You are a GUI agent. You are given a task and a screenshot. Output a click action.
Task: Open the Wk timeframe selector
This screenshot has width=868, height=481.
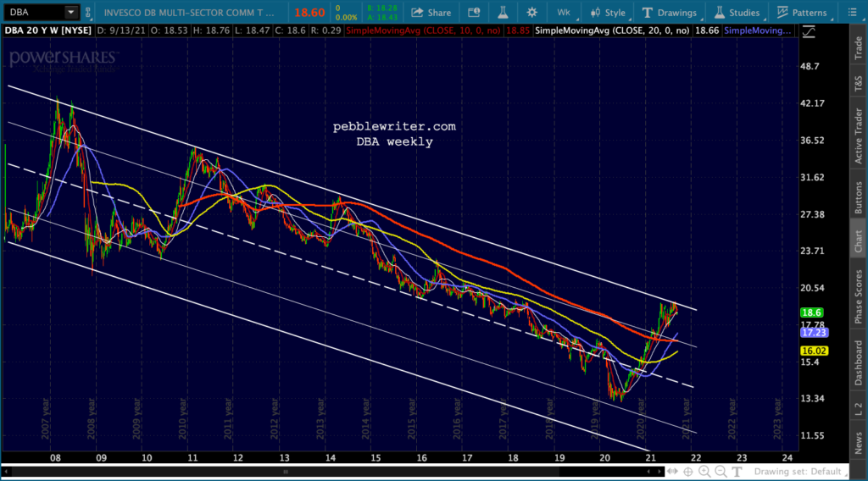point(564,12)
